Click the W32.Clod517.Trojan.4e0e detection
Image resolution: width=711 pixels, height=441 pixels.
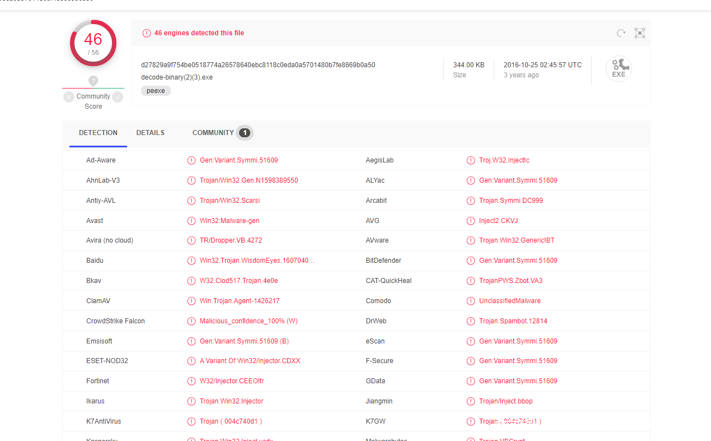point(239,281)
